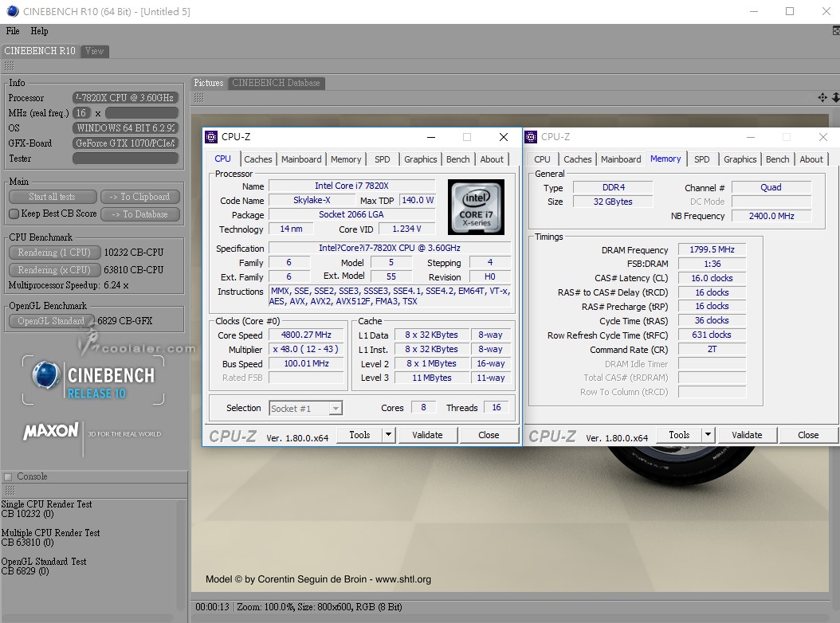Click the Tools button in the left CPU-Z window
This screenshot has width=840, height=623.
359,435
